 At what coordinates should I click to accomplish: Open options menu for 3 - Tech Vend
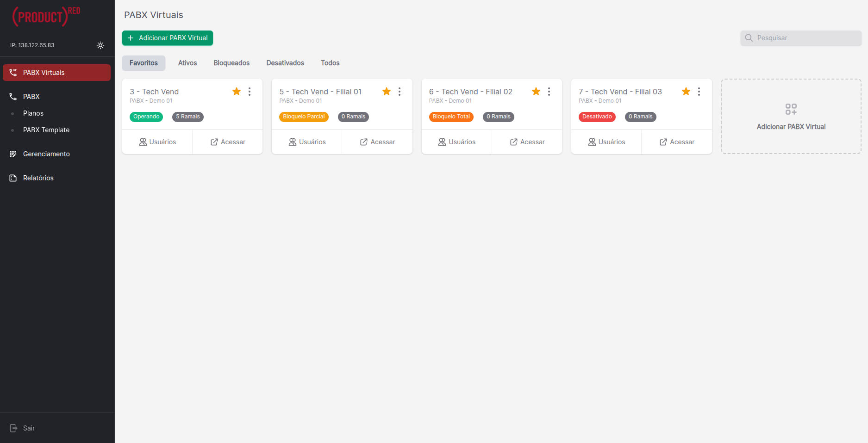point(250,92)
